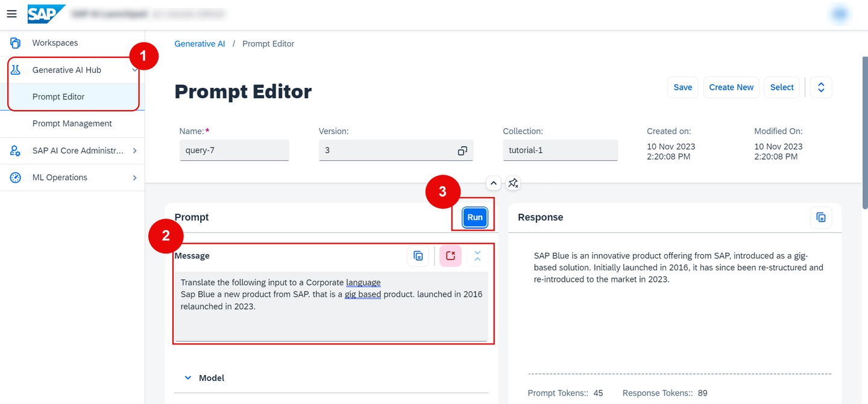Select Generative AI Hub menu item

(x=72, y=70)
